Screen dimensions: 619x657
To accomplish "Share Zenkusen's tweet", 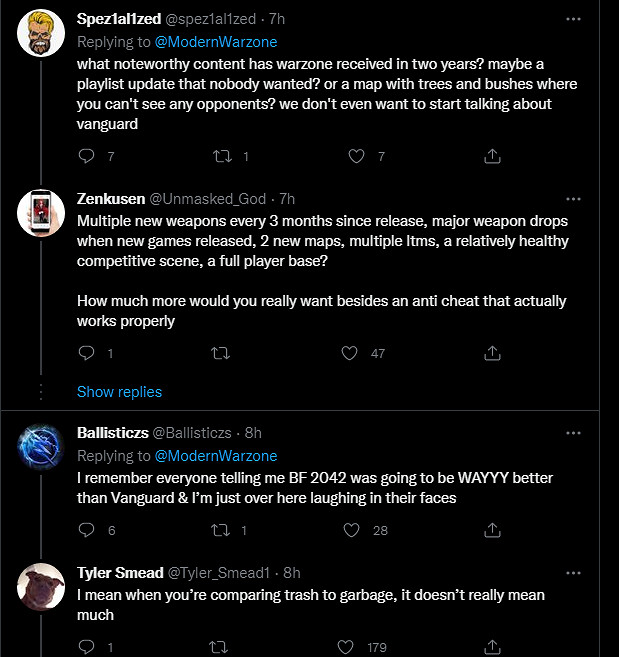I will (x=492, y=353).
